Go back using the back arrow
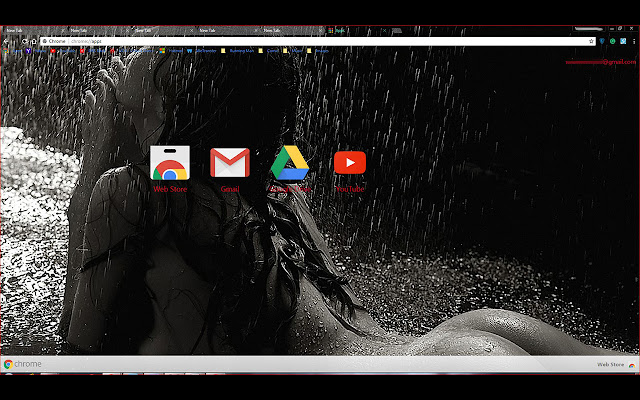Viewport: 640px width, 400px height. pos(6,41)
